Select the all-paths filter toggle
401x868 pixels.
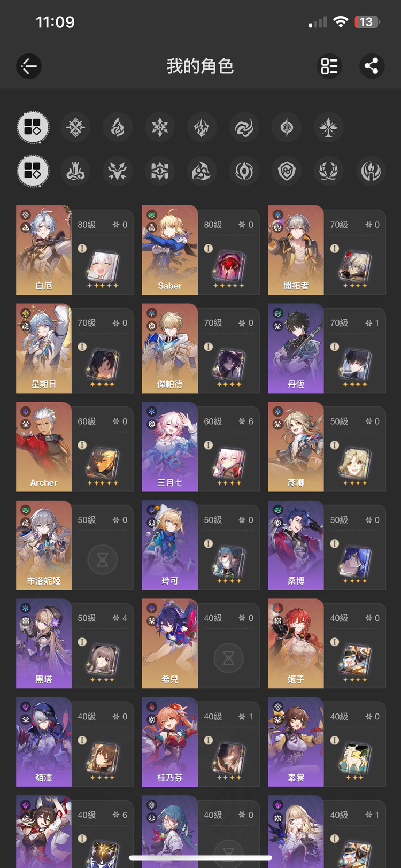coord(33,171)
